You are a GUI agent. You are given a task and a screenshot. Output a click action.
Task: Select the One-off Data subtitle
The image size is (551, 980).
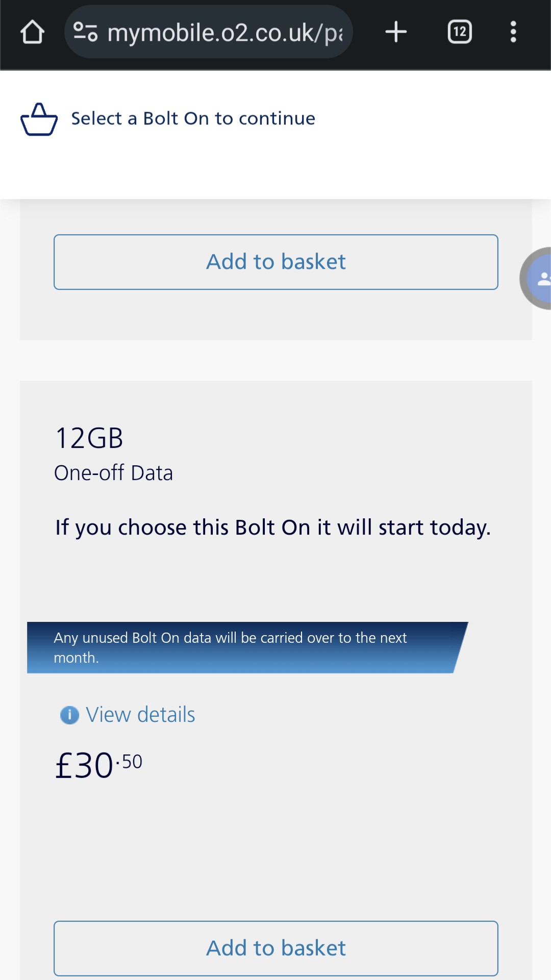pyautogui.click(x=114, y=472)
